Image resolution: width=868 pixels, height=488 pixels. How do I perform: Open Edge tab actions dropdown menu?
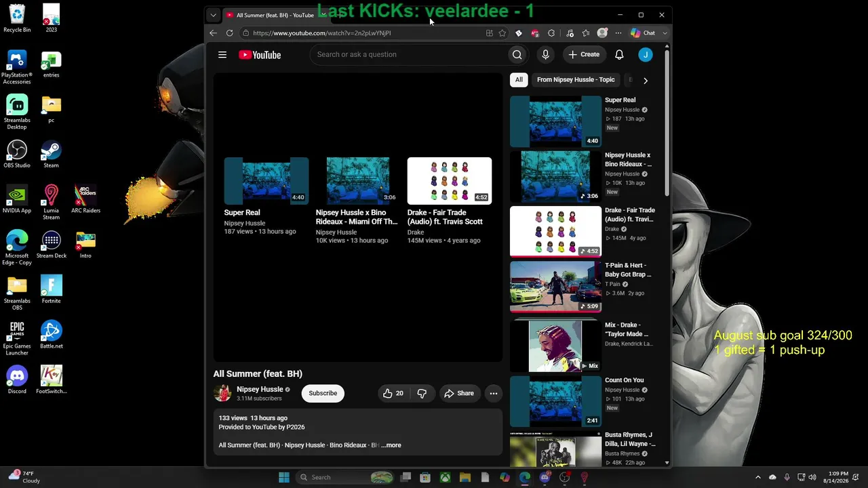tap(213, 15)
